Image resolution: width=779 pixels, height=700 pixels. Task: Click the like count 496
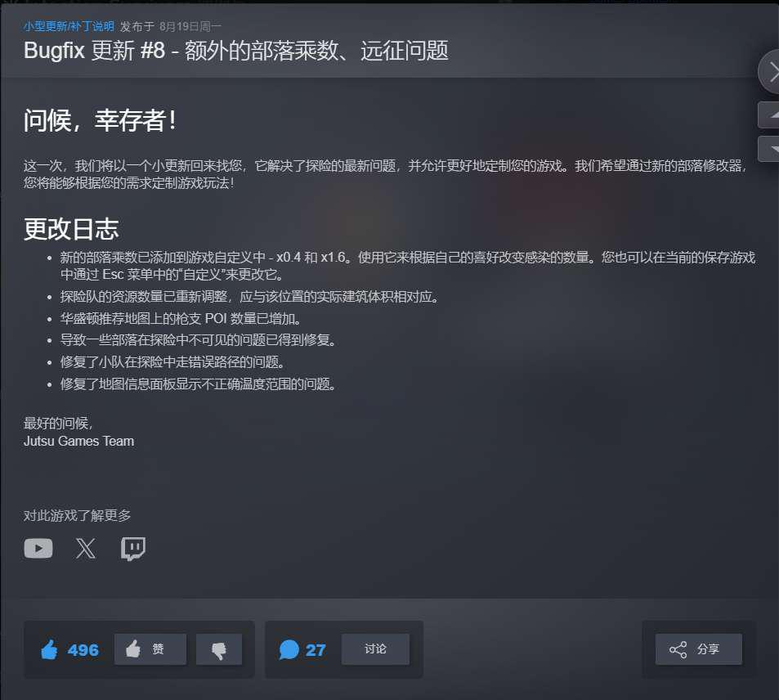[x=83, y=650]
